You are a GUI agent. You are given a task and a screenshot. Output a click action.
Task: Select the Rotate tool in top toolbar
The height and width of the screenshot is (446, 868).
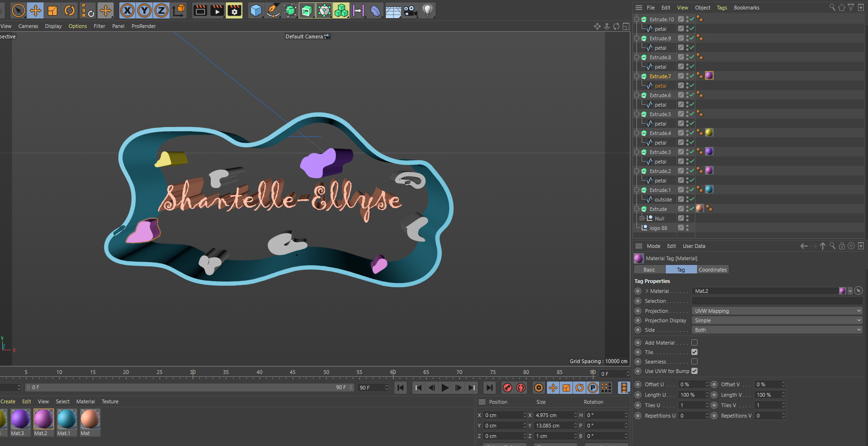[70, 10]
